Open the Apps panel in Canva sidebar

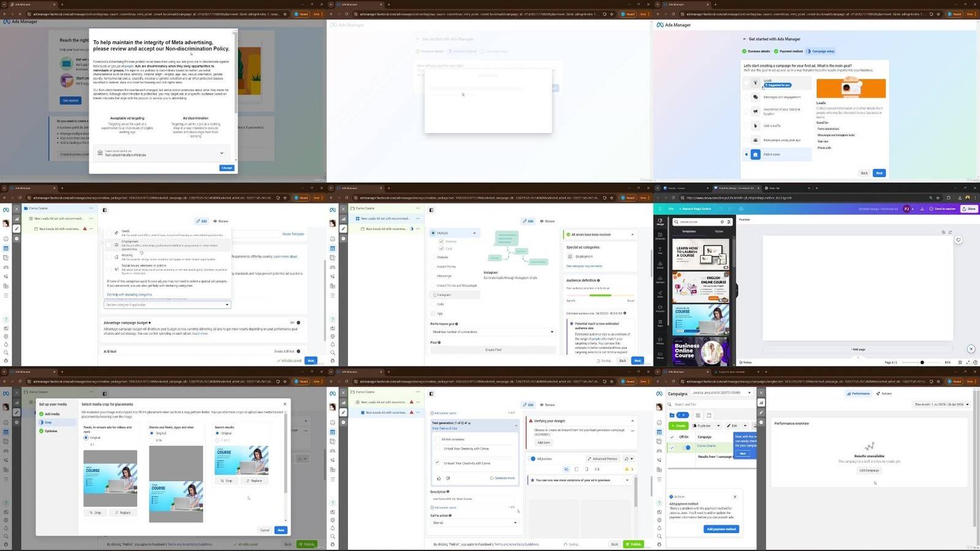coord(660,323)
